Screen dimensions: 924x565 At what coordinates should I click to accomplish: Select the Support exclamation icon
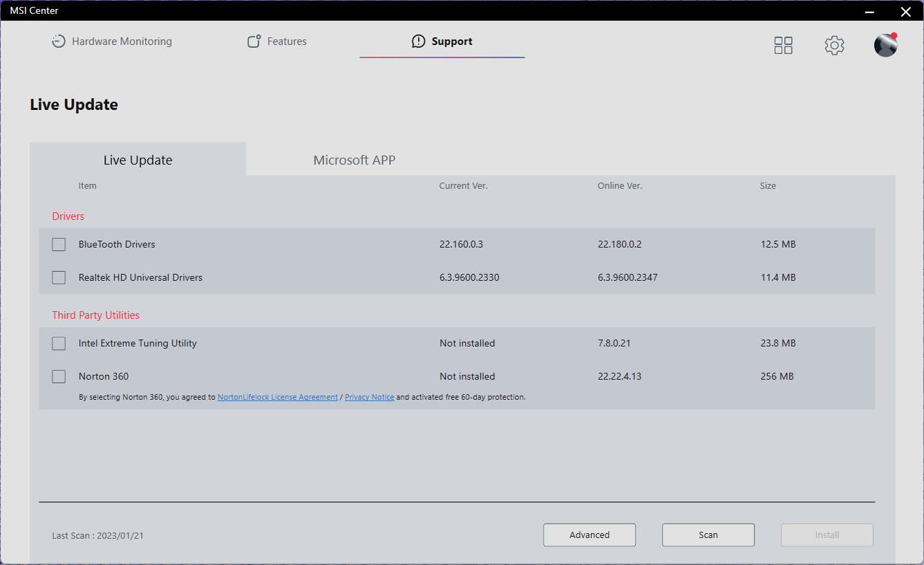(418, 41)
